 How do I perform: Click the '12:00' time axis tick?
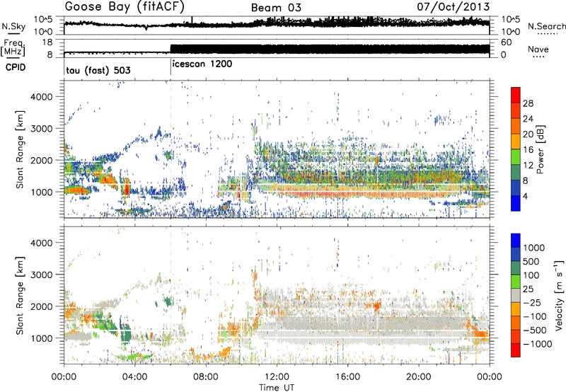point(277,377)
